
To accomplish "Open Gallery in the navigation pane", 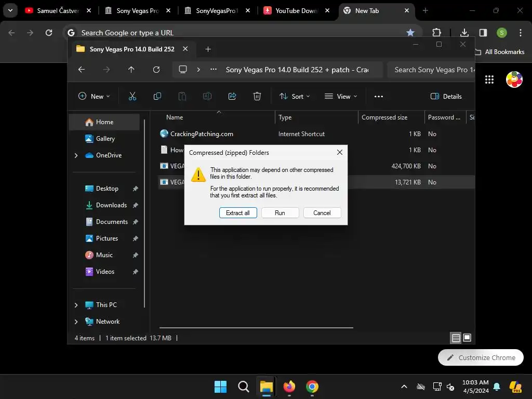I will pos(104,138).
